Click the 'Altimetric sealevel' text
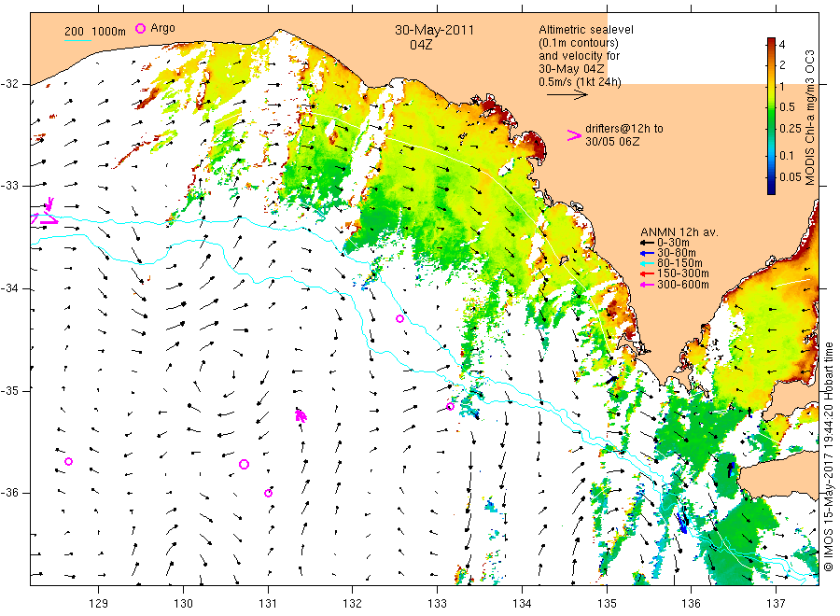Screen dimensions: 840x616 586,30
